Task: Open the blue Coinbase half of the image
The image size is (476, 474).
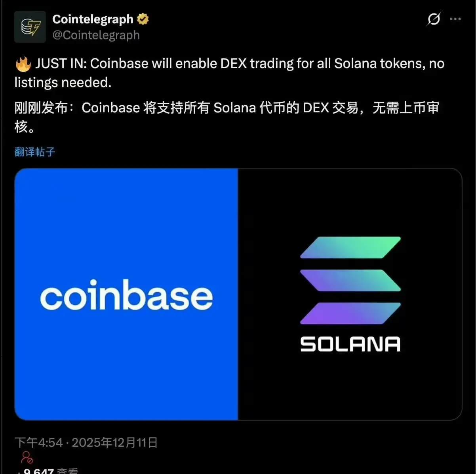Action: pyautogui.click(x=126, y=294)
